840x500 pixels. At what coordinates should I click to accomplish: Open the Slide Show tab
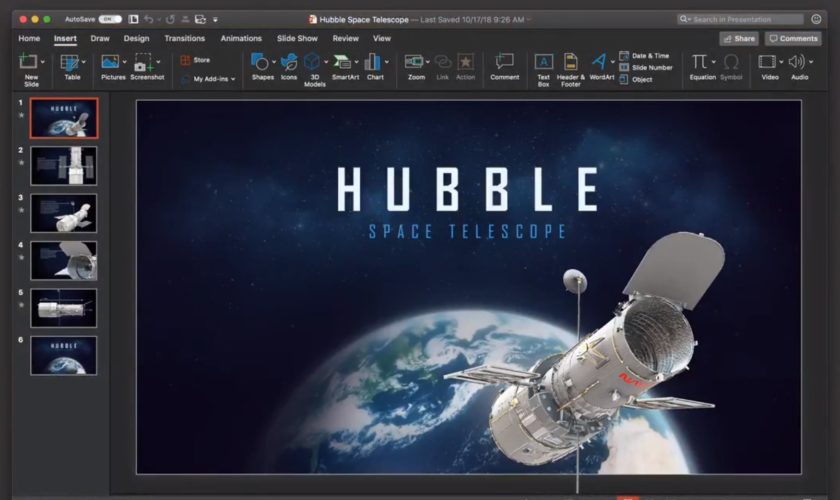coord(297,39)
